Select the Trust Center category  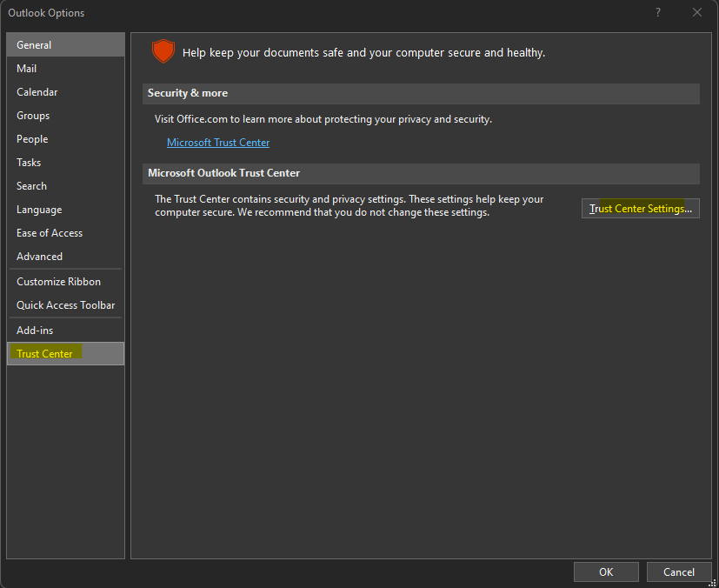point(65,354)
